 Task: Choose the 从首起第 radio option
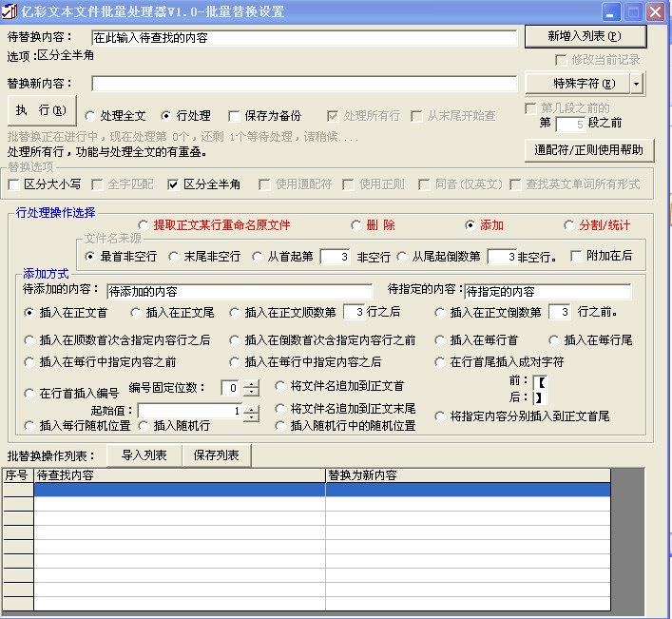tap(283, 257)
